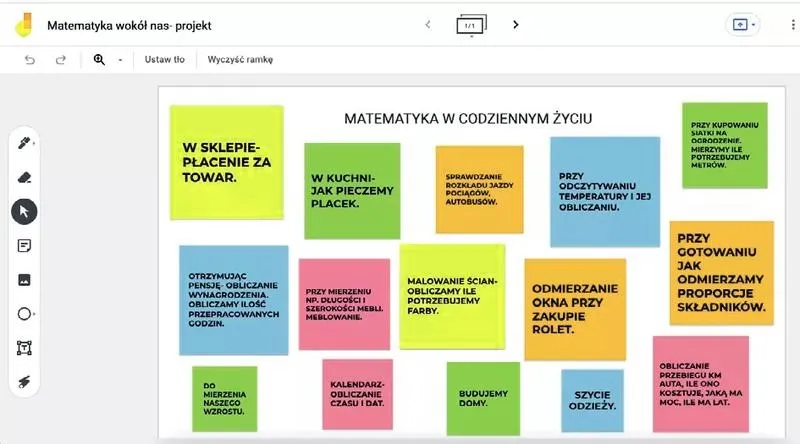The height and width of the screenshot is (444, 800).
Task: Select the blue note OTRZYMUJĄC PENSJĘ
Action: coord(234,300)
